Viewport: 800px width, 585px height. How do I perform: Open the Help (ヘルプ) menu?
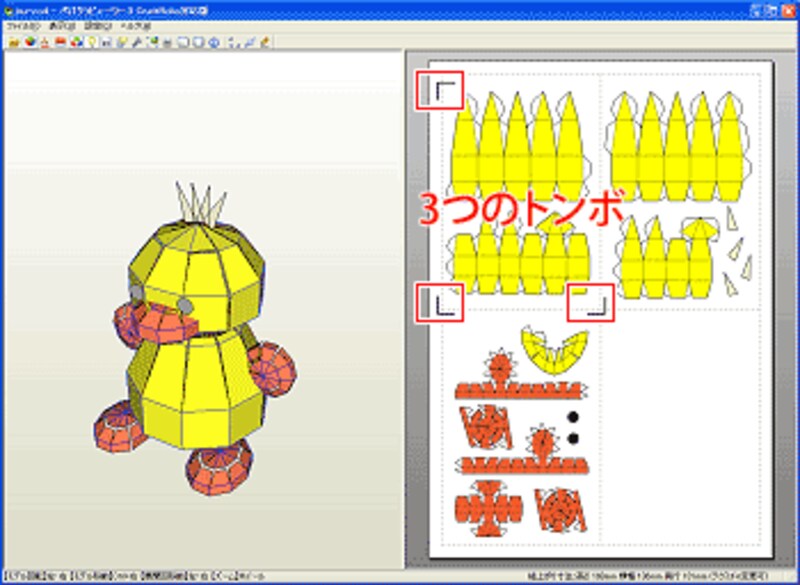point(135,26)
